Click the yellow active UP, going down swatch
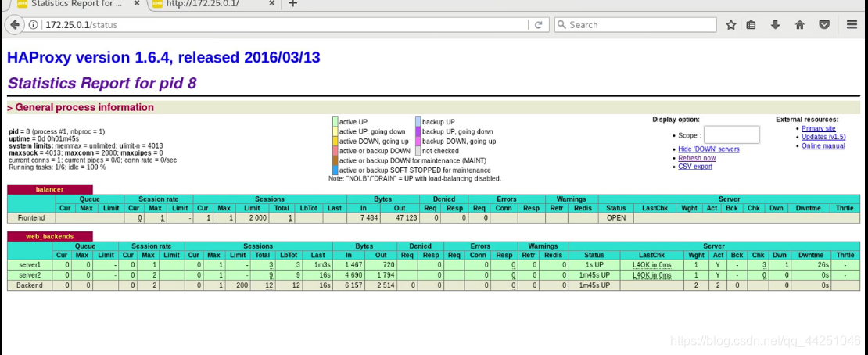The image size is (868, 355). pos(335,131)
